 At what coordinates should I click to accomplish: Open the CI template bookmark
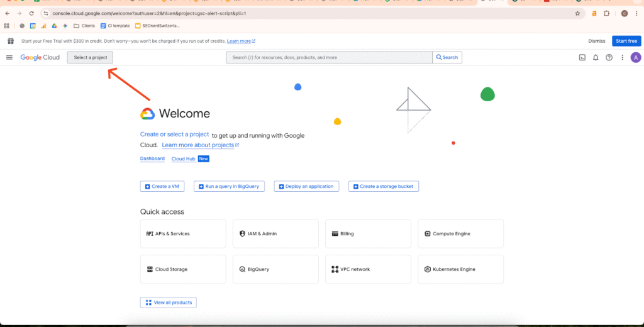pos(115,26)
